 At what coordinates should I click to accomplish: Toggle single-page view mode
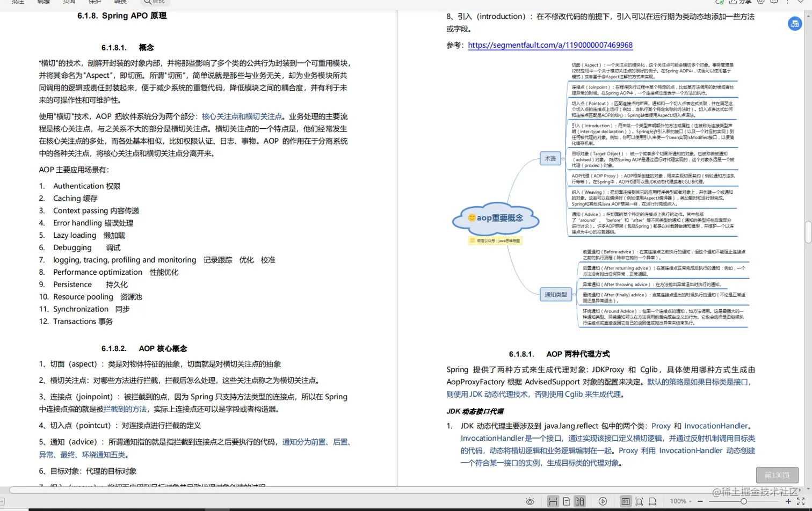[x=567, y=501]
